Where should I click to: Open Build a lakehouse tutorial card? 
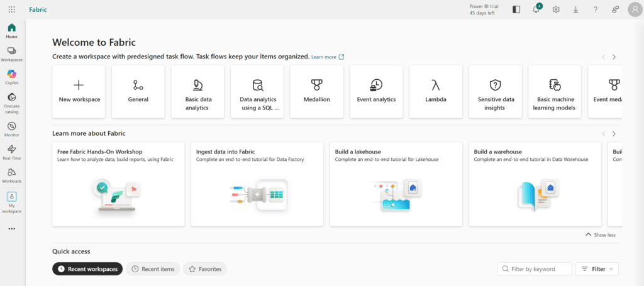click(x=396, y=184)
